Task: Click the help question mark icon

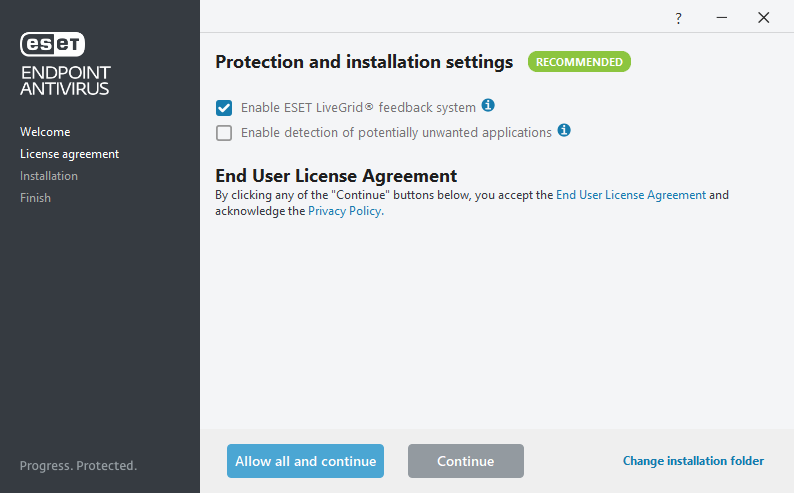Action: tap(678, 19)
